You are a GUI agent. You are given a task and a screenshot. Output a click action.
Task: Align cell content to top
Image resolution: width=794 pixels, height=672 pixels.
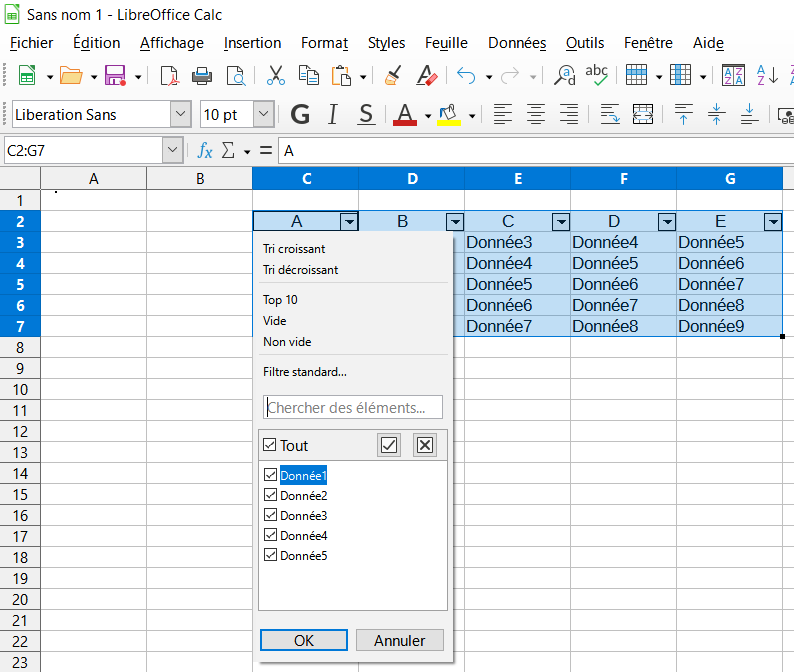click(x=683, y=114)
